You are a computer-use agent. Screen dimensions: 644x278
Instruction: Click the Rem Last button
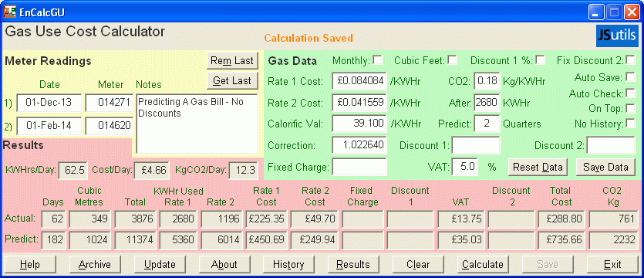coord(232,60)
